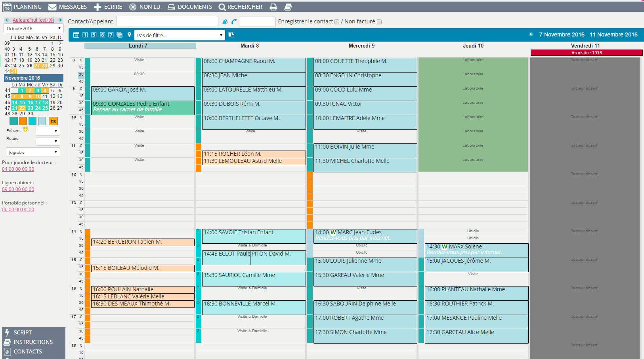Go to previous week arrow
The height and width of the screenshot is (359, 644).
point(531,34)
